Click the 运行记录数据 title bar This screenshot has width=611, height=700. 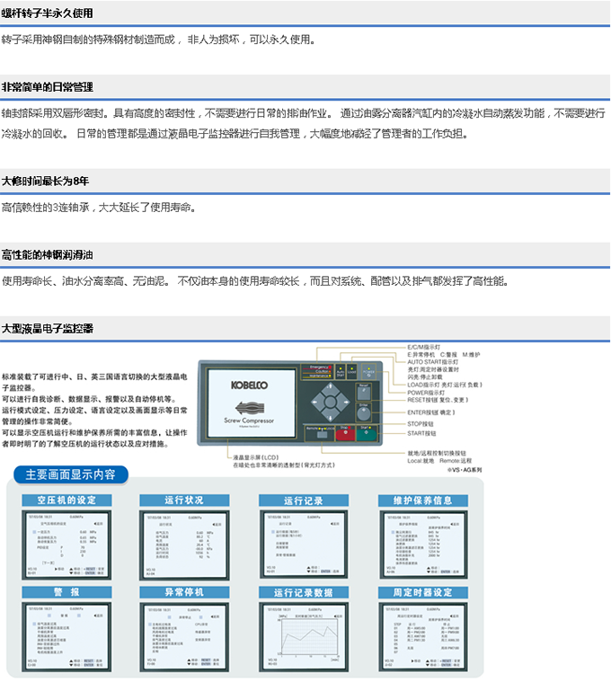(304, 592)
